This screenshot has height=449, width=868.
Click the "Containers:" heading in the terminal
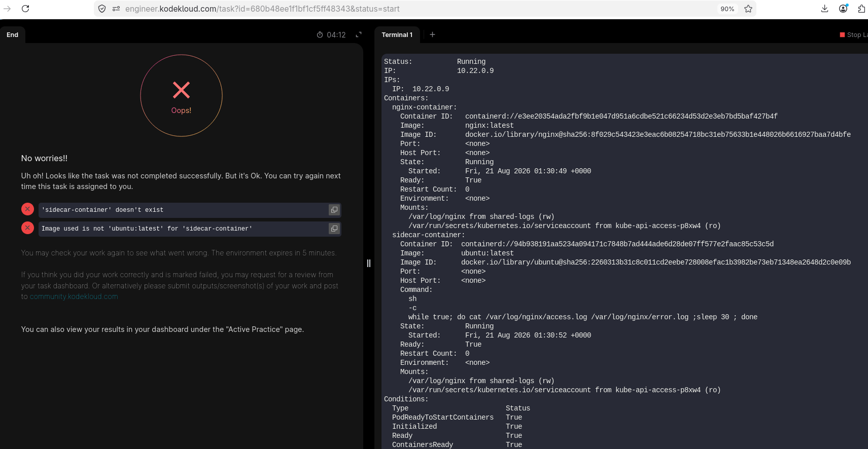406,98
